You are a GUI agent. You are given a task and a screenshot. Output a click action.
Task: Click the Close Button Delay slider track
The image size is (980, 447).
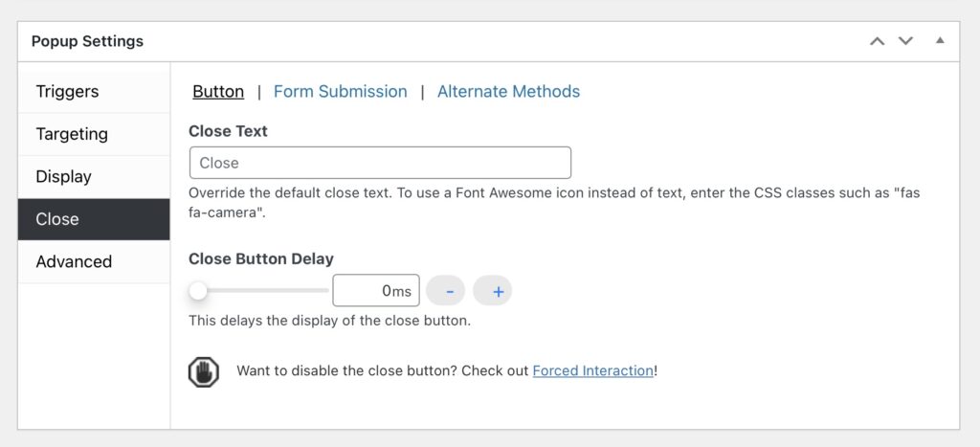tap(258, 291)
